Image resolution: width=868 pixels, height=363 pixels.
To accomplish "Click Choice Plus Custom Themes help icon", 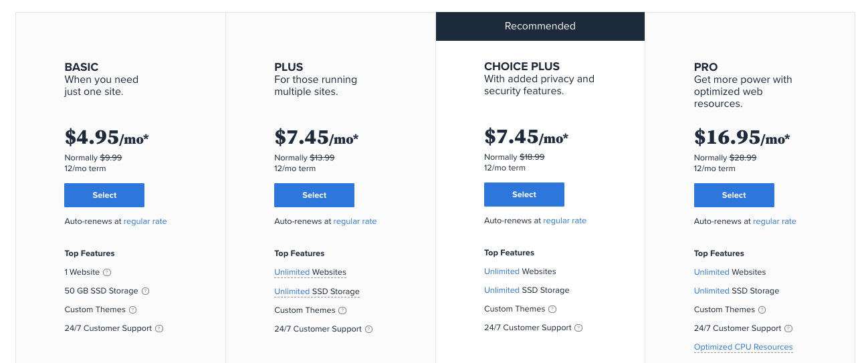I will pos(552,310).
